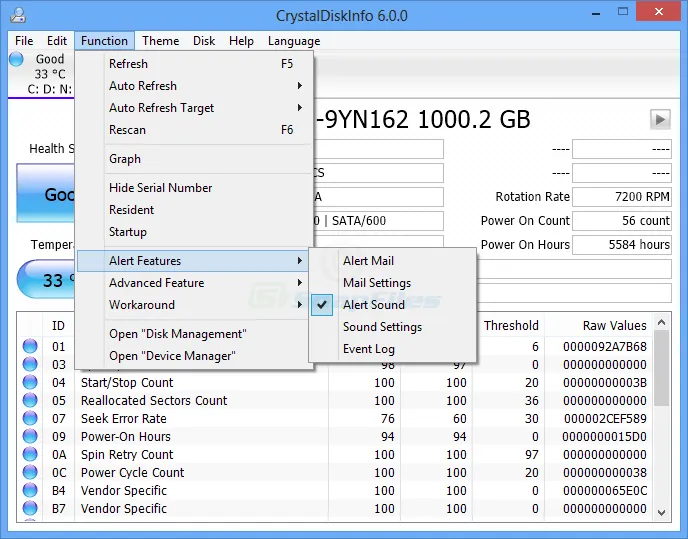Click status orb for Reallocated Sectors Count
This screenshot has height=539, width=688.
pos(30,400)
